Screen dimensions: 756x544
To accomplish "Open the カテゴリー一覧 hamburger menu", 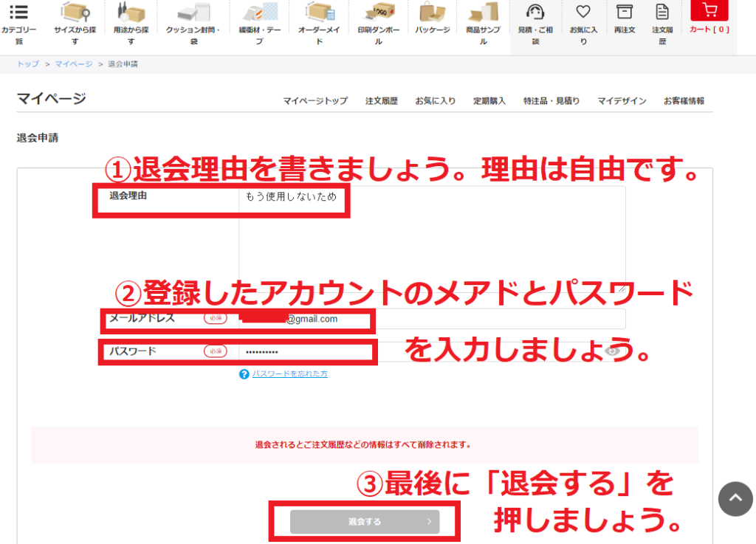I will tap(18, 13).
